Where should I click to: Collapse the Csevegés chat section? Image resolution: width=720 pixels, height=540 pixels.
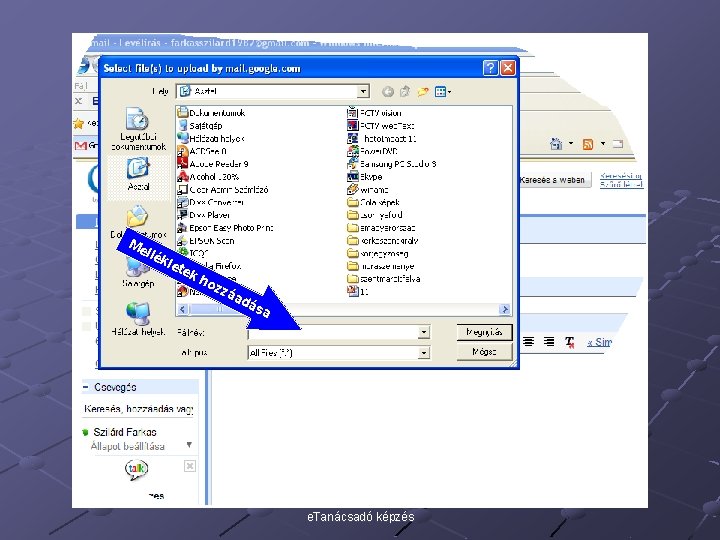pyautogui.click(x=85, y=387)
